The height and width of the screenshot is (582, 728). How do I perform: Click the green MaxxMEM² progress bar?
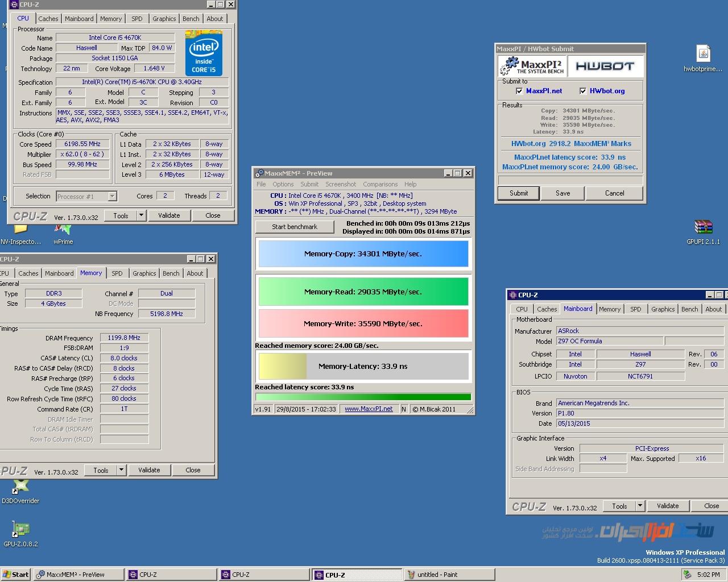point(363,397)
